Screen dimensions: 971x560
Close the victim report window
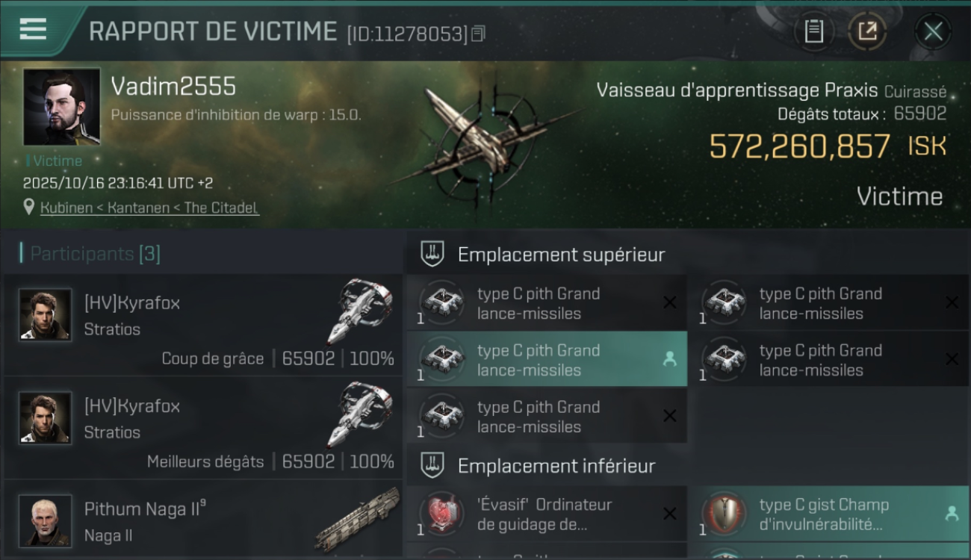coord(933,31)
